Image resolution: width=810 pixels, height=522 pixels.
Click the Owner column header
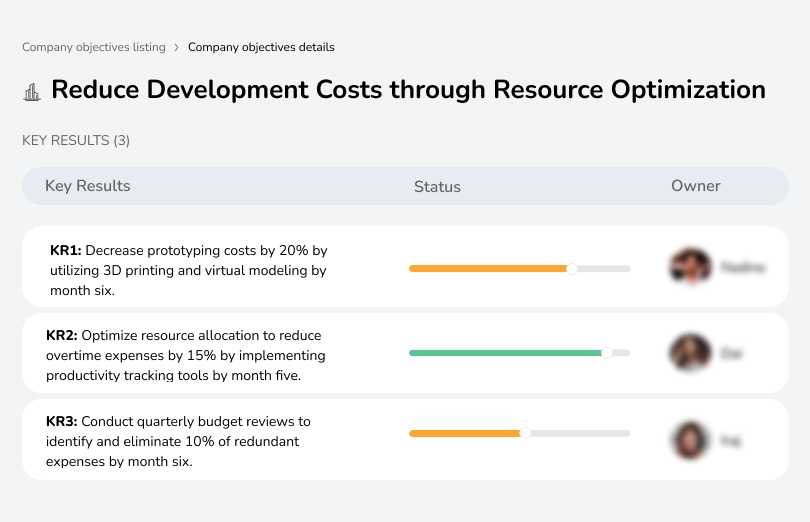[695, 186]
